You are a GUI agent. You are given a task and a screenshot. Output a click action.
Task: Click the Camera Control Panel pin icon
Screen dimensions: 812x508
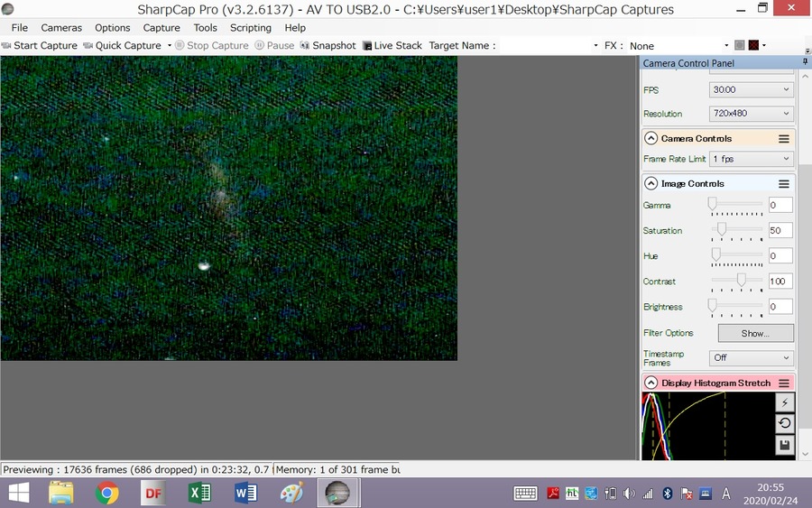pyautogui.click(x=805, y=62)
